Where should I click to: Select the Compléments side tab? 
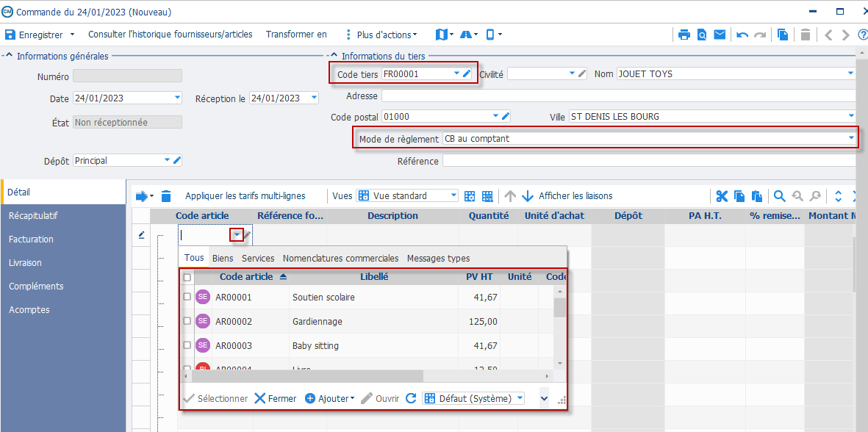(63, 286)
